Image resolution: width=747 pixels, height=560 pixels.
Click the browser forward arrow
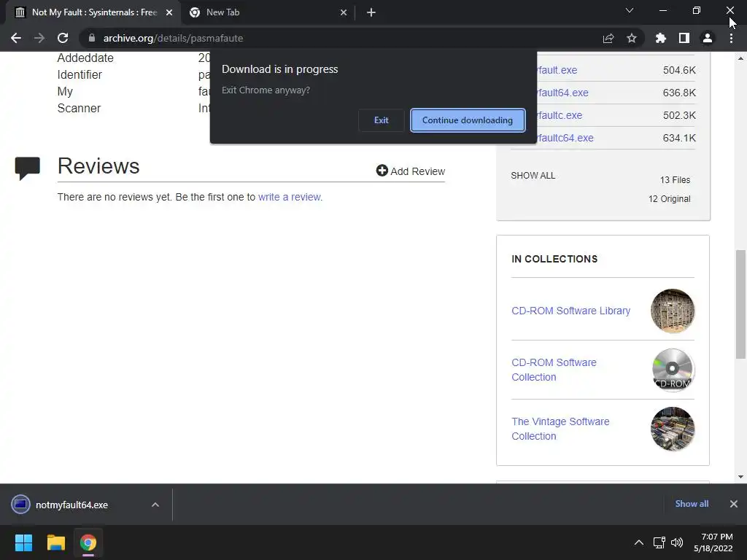pyautogui.click(x=39, y=38)
